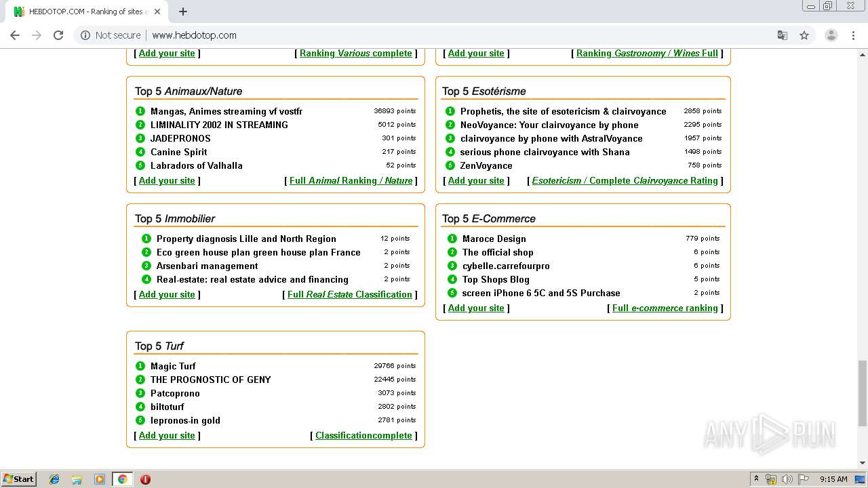This screenshot has width=868, height=488.
Task: Open Windows Explorer folder in taskbar
Action: (x=77, y=479)
